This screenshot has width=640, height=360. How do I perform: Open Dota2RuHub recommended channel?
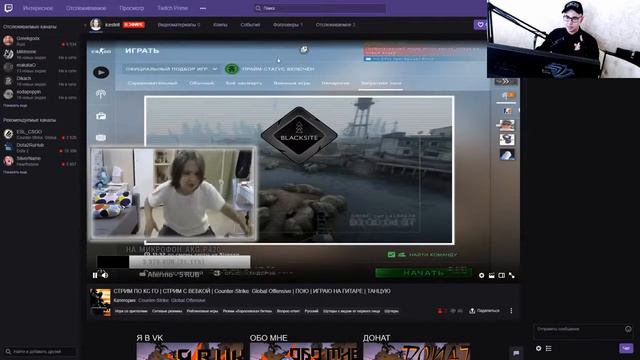(x=40, y=147)
